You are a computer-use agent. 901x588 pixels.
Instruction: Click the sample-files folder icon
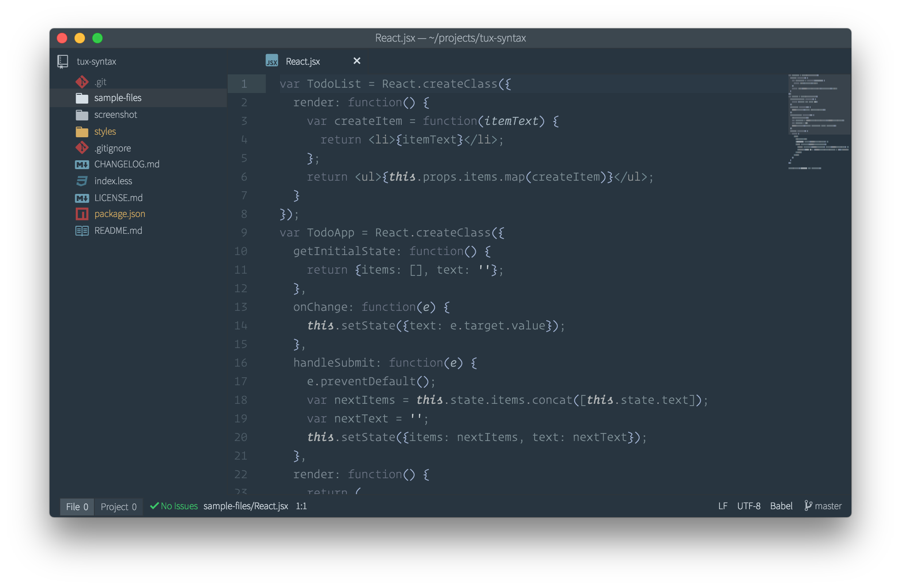[82, 98]
